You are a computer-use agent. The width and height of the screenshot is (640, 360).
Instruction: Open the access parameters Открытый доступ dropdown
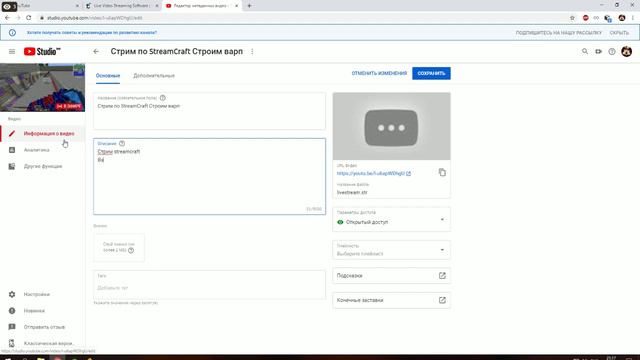391,220
